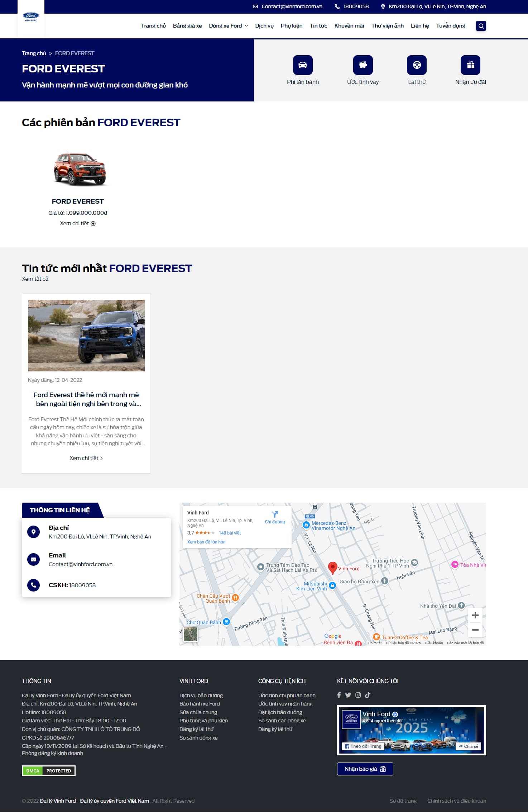Click the phone icon beside 18009058 in top bar
This screenshot has width=528, height=812.
(x=337, y=6)
